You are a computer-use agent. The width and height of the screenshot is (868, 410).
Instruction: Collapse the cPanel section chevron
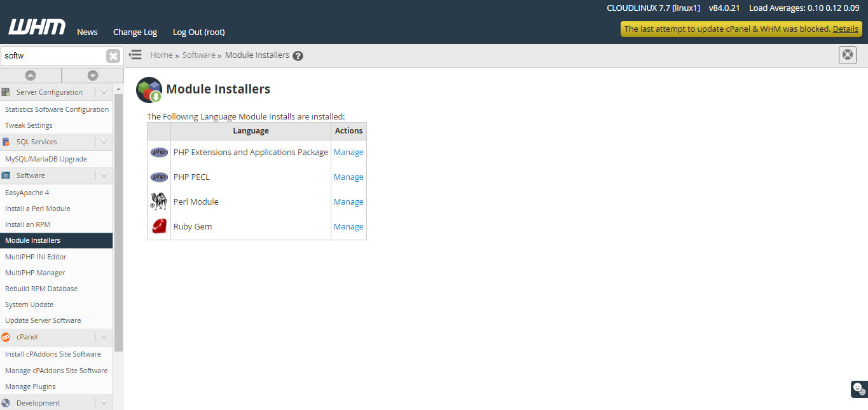(104, 337)
